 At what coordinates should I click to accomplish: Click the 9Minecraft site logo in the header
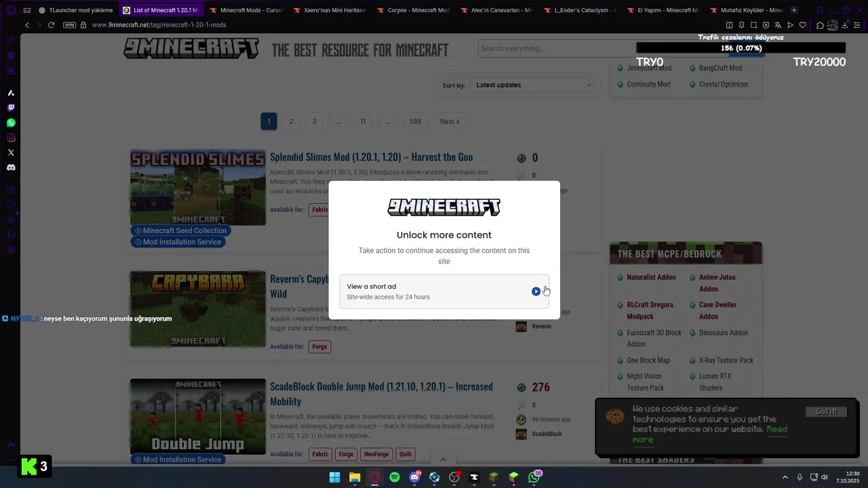click(191, 49)
